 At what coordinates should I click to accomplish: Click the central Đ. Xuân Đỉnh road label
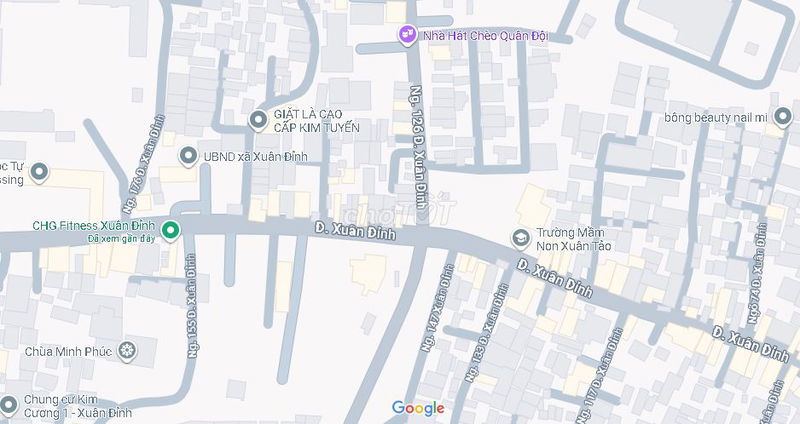click(355, 231)
